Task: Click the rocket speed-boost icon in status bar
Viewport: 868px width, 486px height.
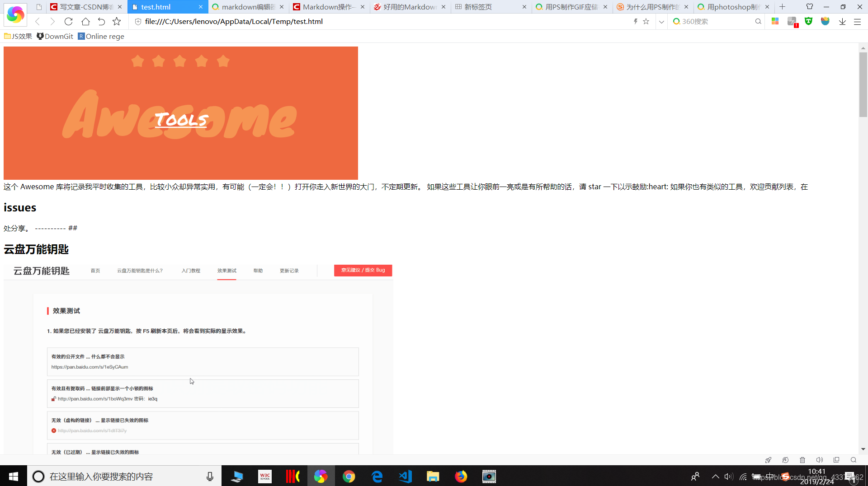Action: (x=769, y=460)
